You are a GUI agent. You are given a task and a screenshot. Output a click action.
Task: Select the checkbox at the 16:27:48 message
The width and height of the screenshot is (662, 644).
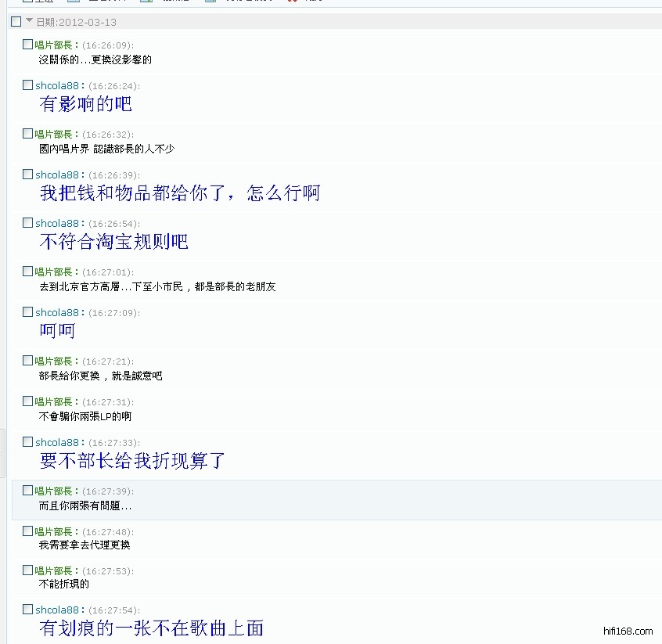pos(28,531)
